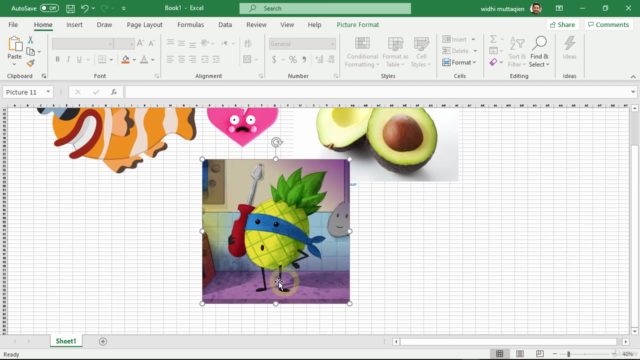640x360 pixels.
Task: Open the Data tab
Action: (x=225, y=25)
